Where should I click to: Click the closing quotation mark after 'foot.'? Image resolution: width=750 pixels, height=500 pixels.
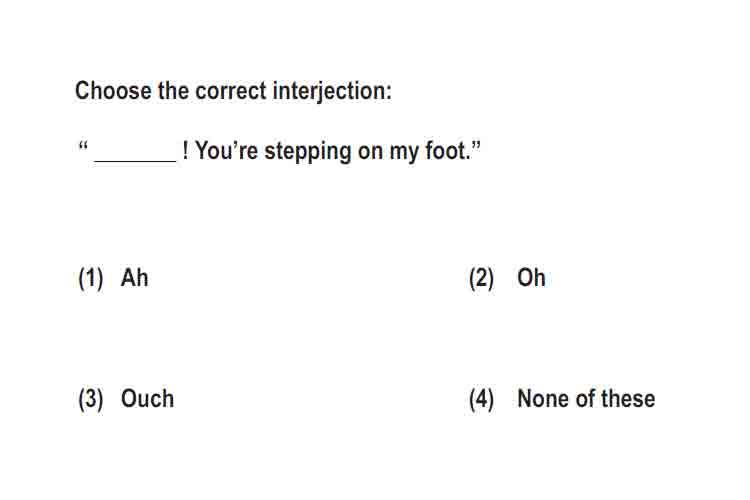coord(476,145)
